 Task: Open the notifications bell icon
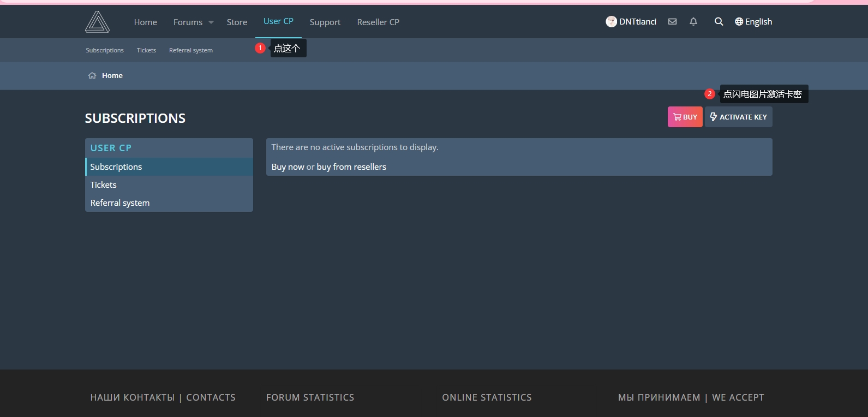click(693, 22)
